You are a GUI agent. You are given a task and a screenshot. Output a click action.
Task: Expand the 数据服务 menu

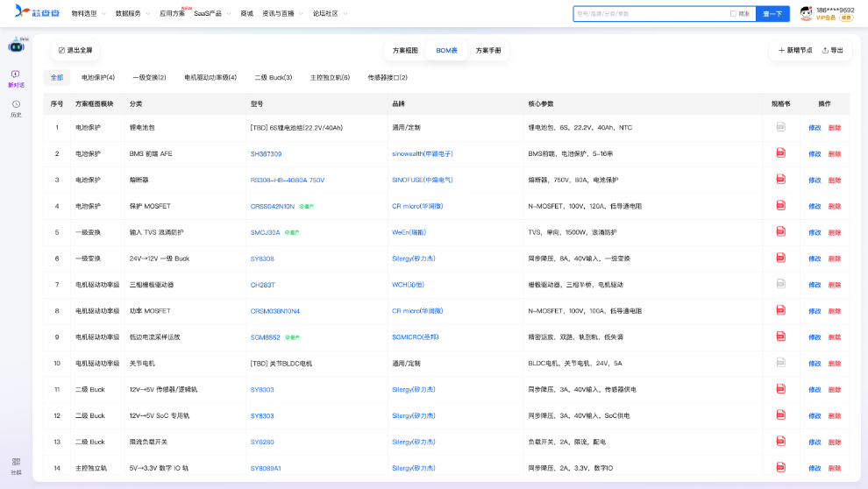pyautogui.click(x=132, y=14)
